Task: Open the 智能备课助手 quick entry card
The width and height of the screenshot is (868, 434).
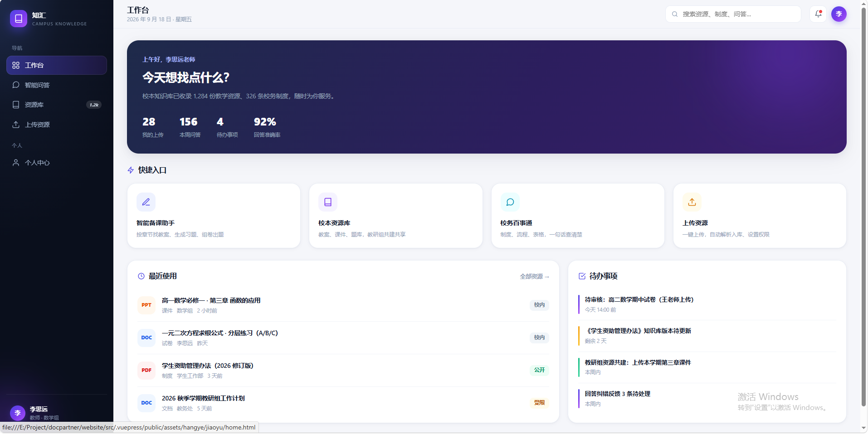Action: [214, 216]
